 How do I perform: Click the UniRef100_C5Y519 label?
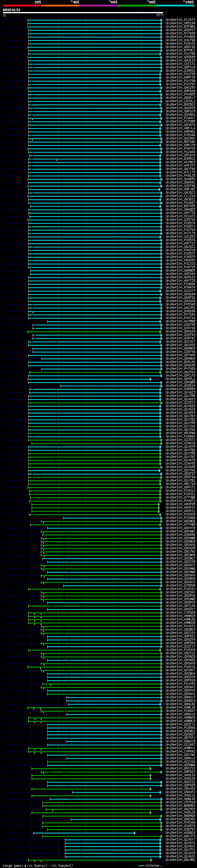point(180,802)
